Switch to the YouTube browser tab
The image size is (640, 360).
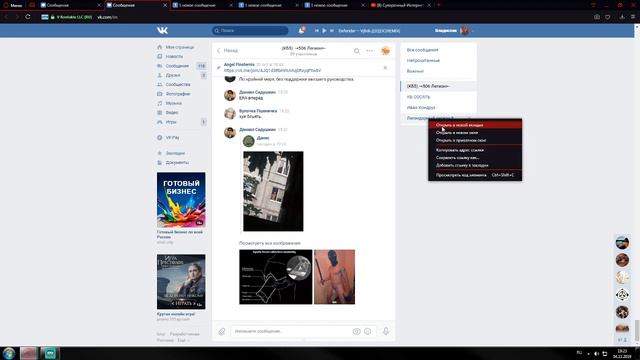pos(401,5)
